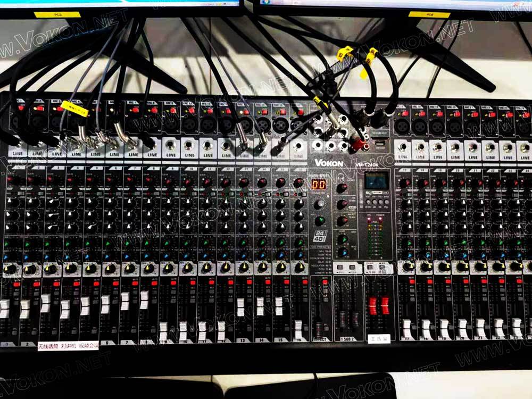
Task: Toggle channel 14 red phantom power switch
Action: point(264,112)
